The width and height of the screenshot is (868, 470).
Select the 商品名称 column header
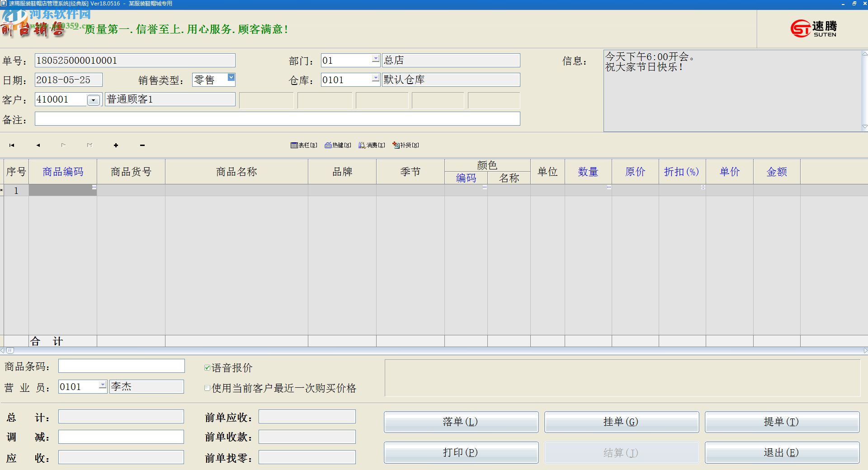[x=236, y=172]
